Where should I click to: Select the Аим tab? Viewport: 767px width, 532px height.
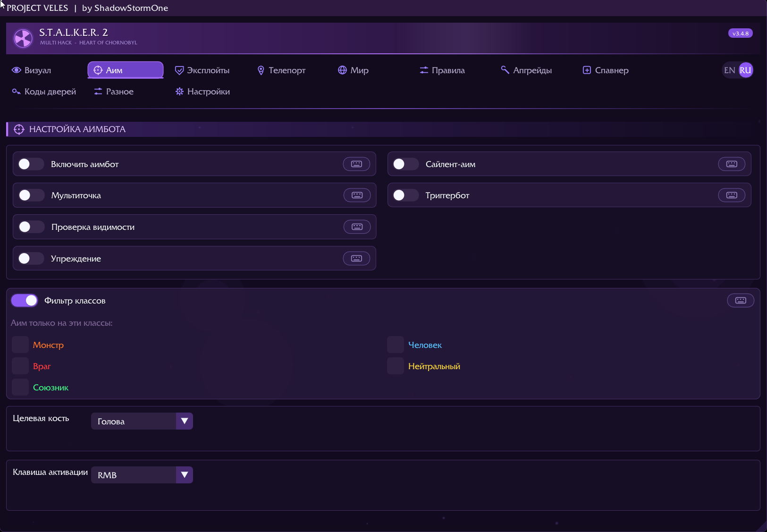(126, 70)
